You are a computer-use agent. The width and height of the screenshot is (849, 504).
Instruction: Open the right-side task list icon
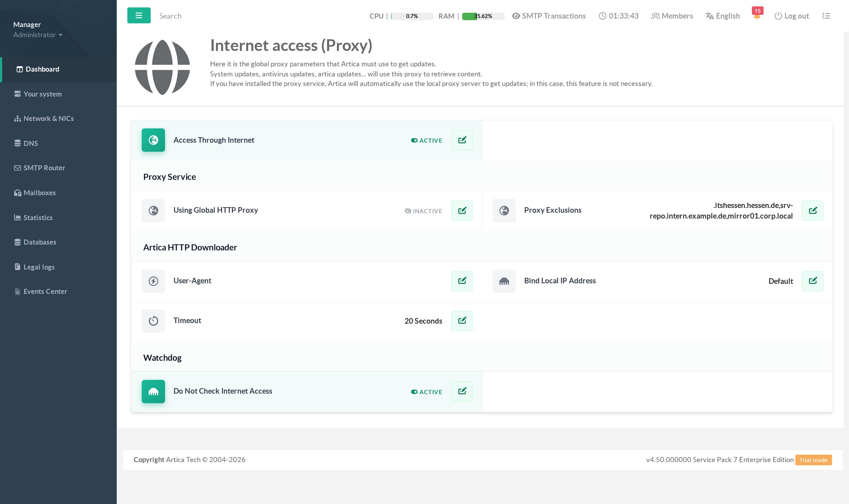tap(826, 16)
